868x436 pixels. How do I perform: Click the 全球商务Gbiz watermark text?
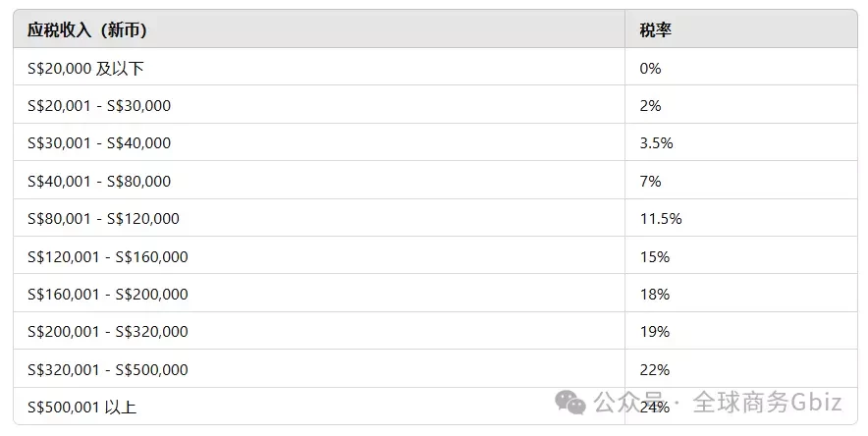click(x=767, y=403)
